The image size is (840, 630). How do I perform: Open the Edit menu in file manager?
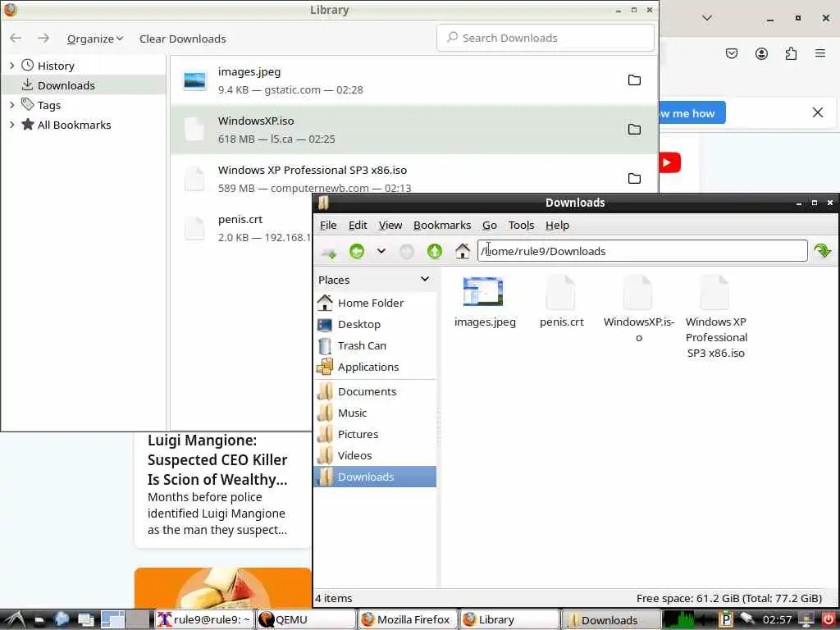pyautogui.click(x=358, y=225)
